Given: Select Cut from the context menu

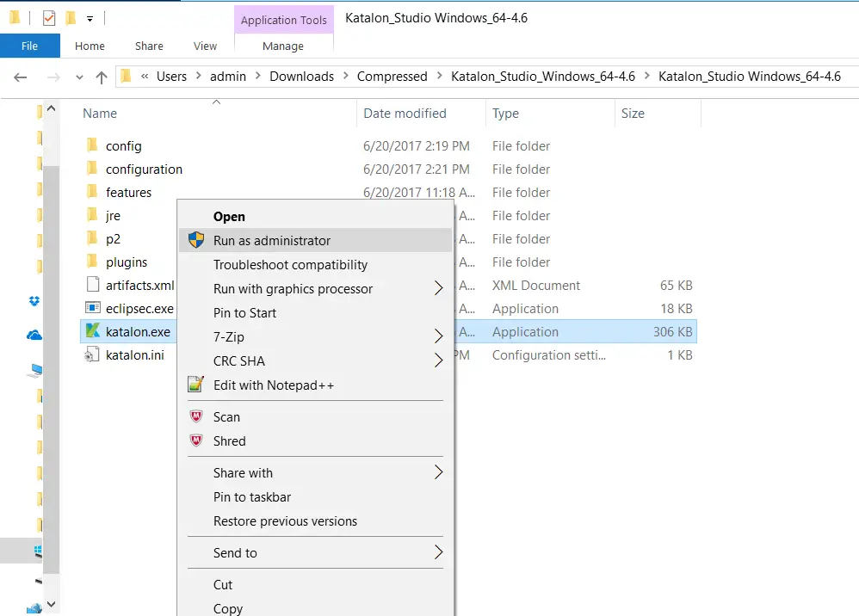Looking at the screenshot, I should (x=316, y=584).
